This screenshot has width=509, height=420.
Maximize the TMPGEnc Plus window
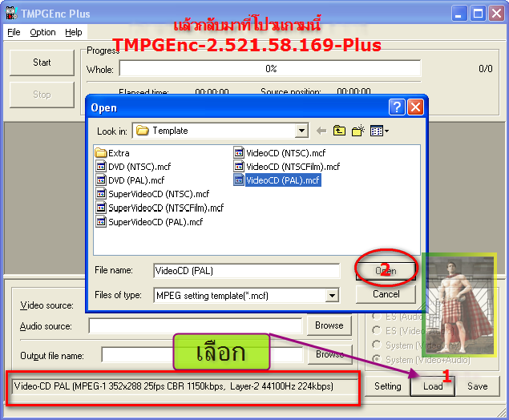click(478, 14)
